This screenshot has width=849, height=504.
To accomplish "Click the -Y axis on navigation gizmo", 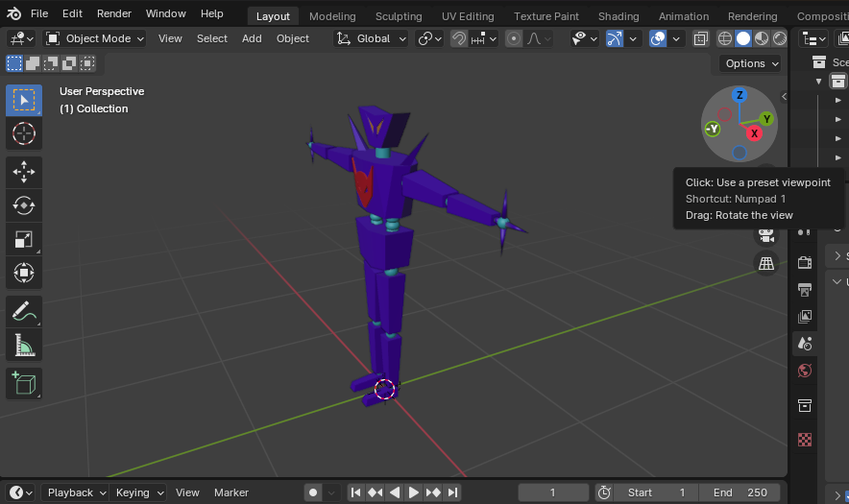I will click(x=713, y=129).
